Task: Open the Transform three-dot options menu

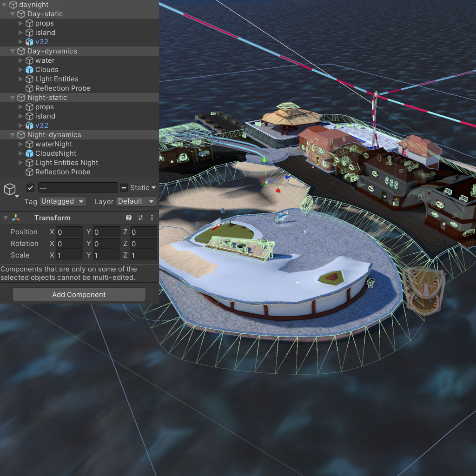Action: tap(152, 218)
